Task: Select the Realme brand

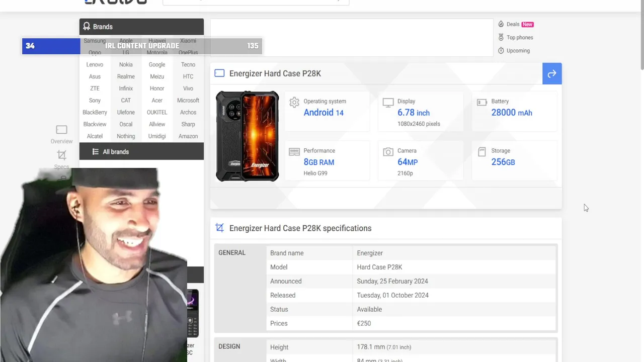Action: [x=126, y=76]
